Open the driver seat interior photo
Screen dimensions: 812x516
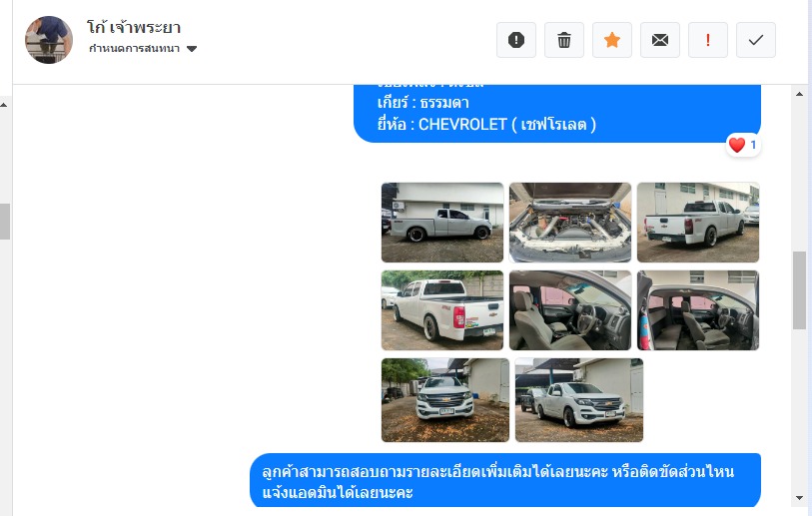pos(570,310)
